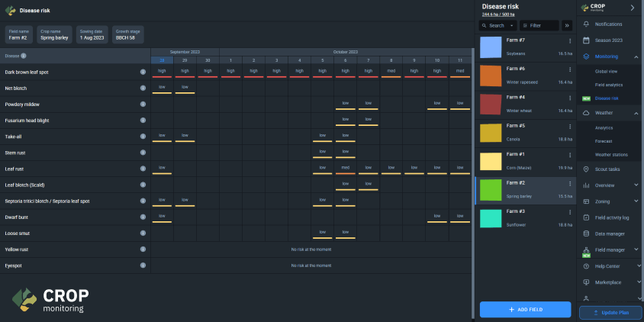
Task: Select Disease risk in sidebar
Action: (x=607, y=98)
